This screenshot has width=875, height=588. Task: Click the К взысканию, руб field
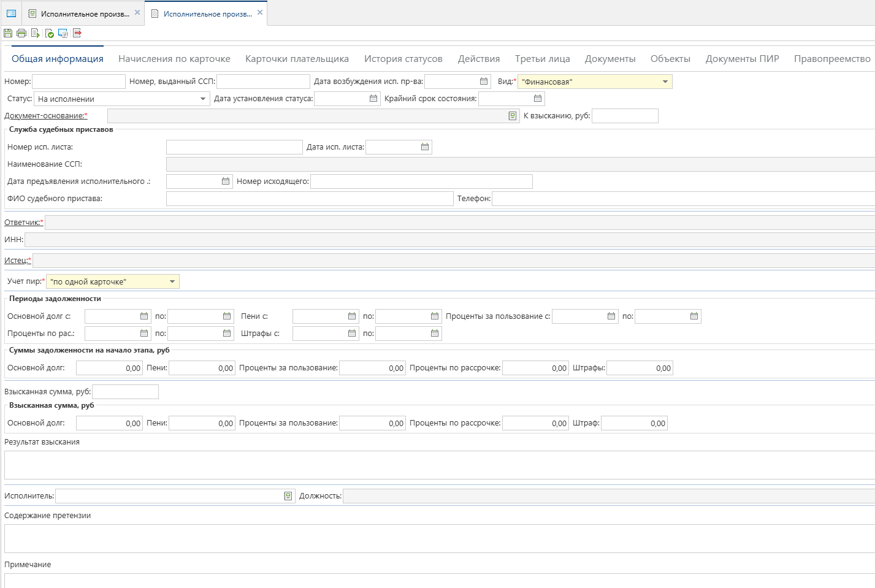pyautogui.click(x=625, y=116)
